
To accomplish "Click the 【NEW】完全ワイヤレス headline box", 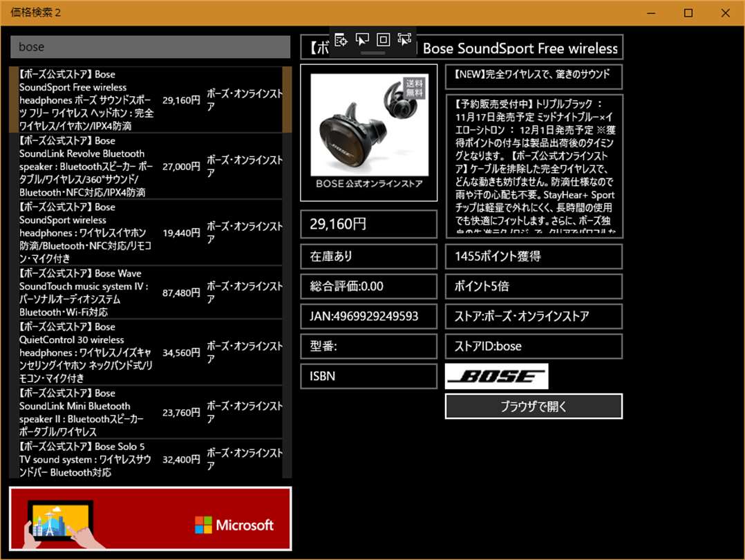I will [534, 77].
